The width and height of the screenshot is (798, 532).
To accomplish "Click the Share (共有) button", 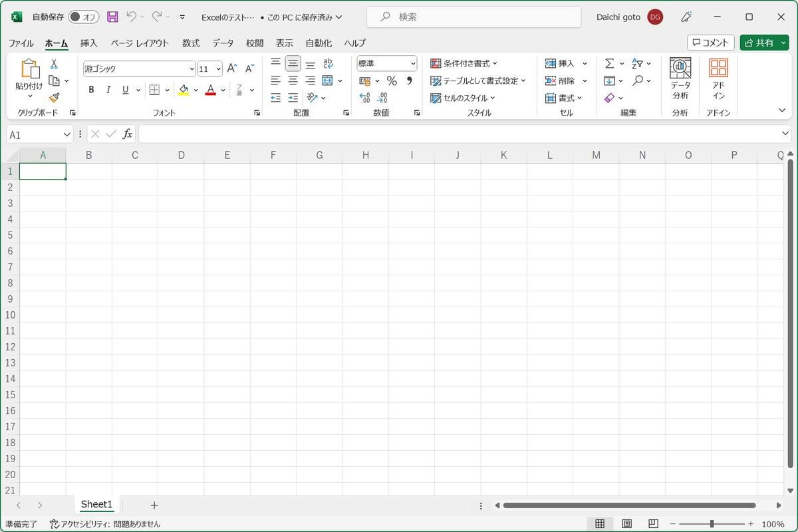I will pos(764,43).
